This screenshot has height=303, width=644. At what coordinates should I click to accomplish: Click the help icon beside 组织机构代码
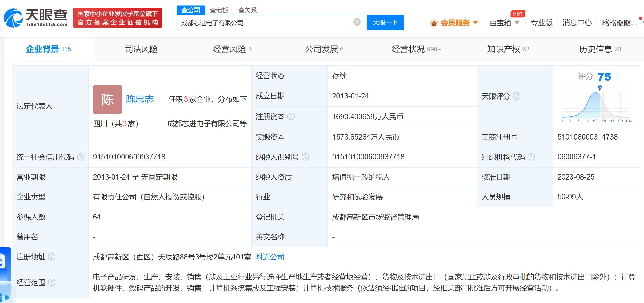point(531,157)
